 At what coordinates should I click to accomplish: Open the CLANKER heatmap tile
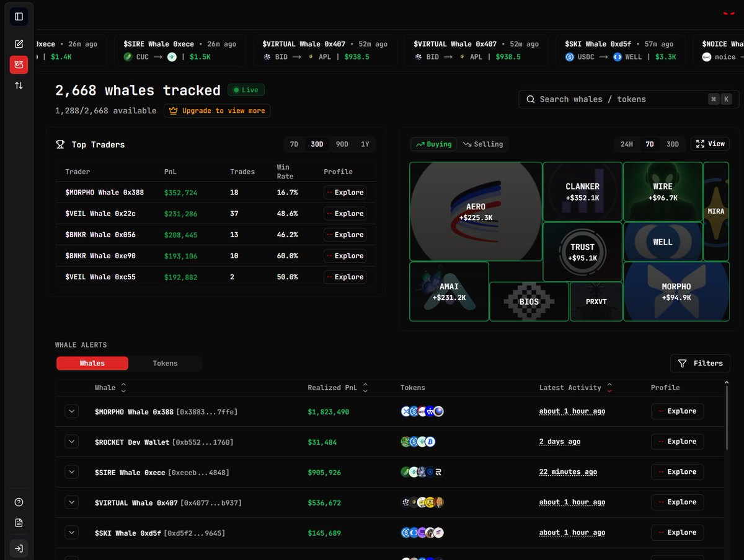[x=582, y=191]
